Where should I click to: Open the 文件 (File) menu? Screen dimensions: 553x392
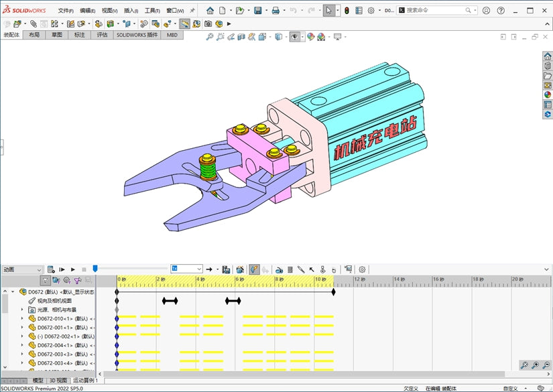[66, 11]
